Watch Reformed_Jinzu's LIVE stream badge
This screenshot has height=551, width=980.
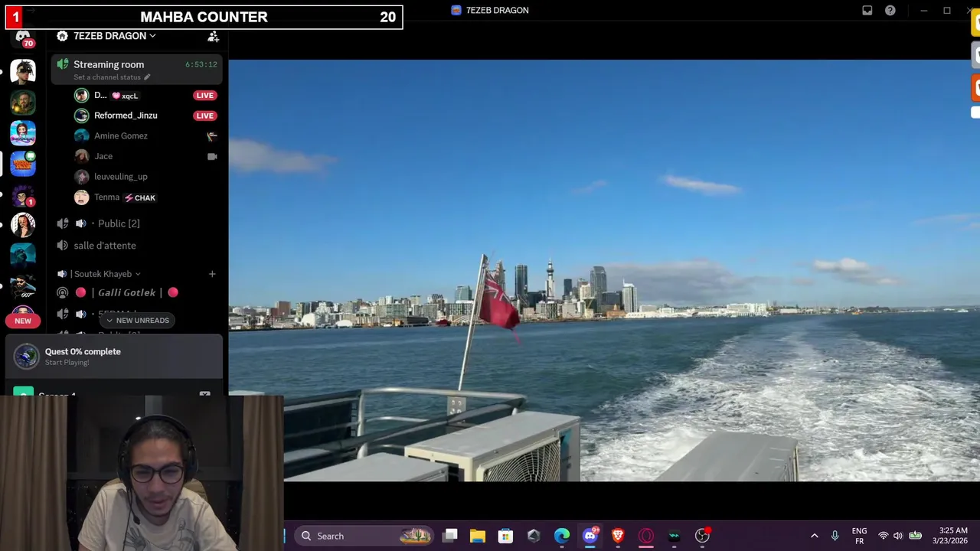(x=204, y=116)
